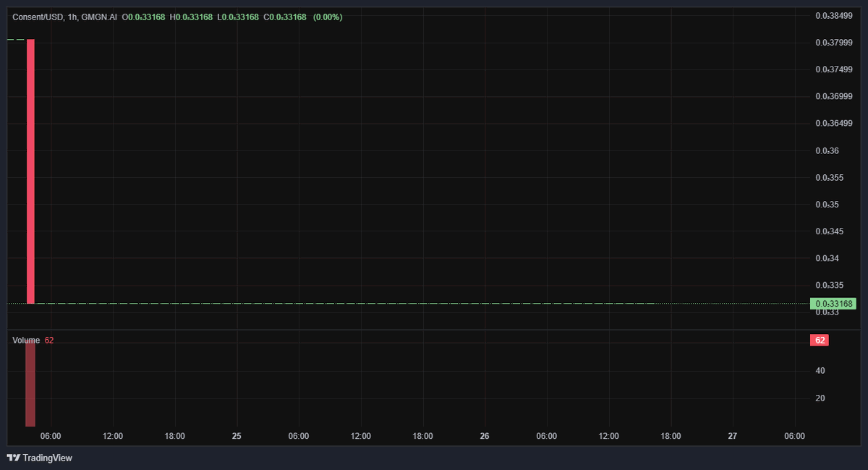
Task: Click the 40 volume axis label
Action: click(820, 371)
